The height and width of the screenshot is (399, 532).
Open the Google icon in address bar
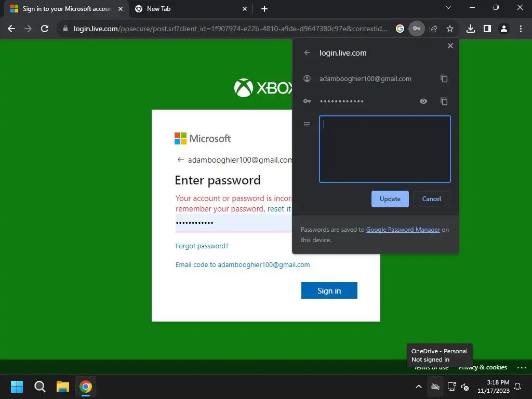400,29
